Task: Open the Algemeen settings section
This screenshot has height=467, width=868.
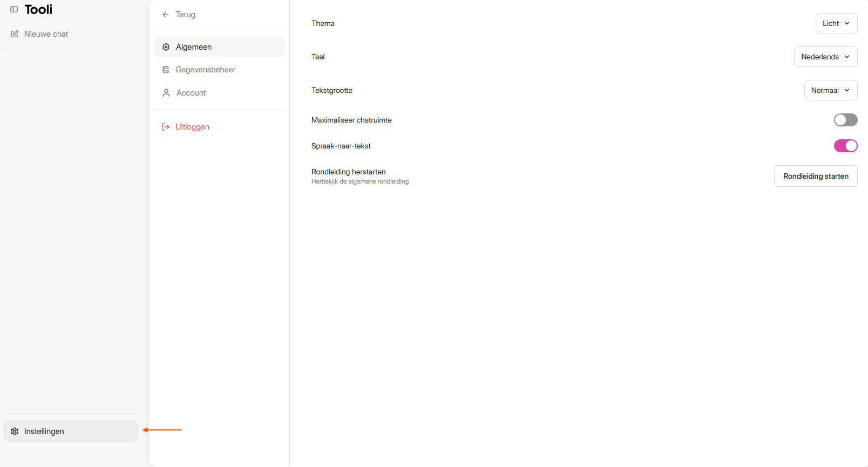Action: click(219, 47)
